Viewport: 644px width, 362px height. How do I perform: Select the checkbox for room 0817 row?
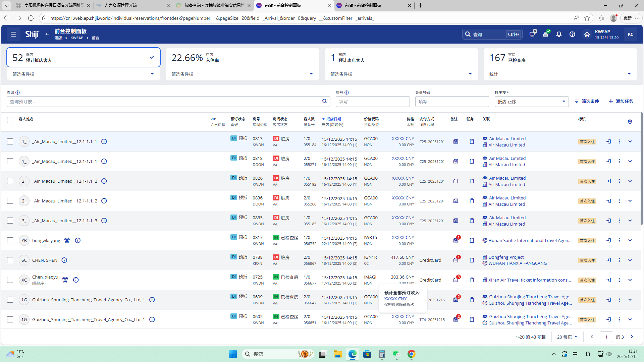[10, 240]
